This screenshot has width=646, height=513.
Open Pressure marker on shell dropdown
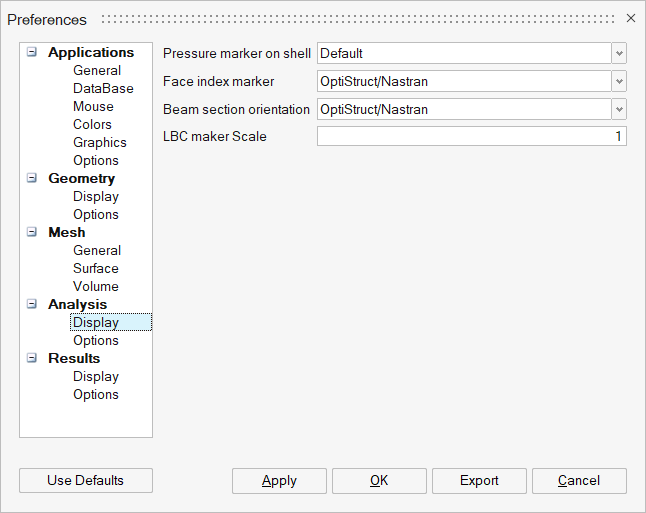pyautogui.click(x=619, y=53)
